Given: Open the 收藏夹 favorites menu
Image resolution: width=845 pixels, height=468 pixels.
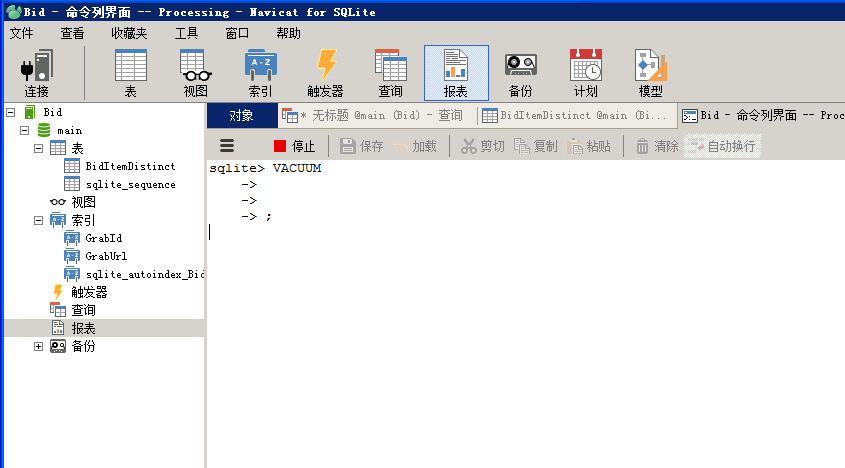Looking at the screenshot, I should 129,33.
